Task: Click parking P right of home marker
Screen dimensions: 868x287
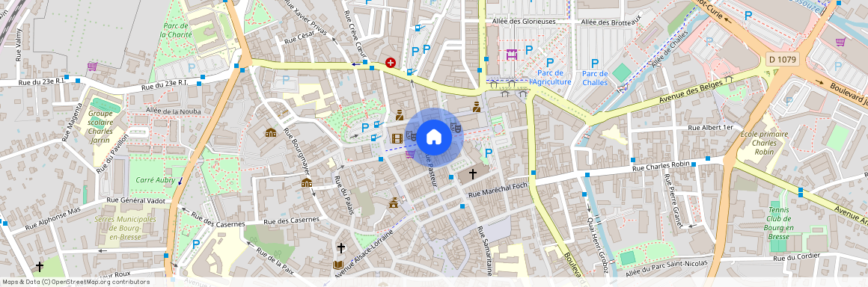Action: pos(488,152)
